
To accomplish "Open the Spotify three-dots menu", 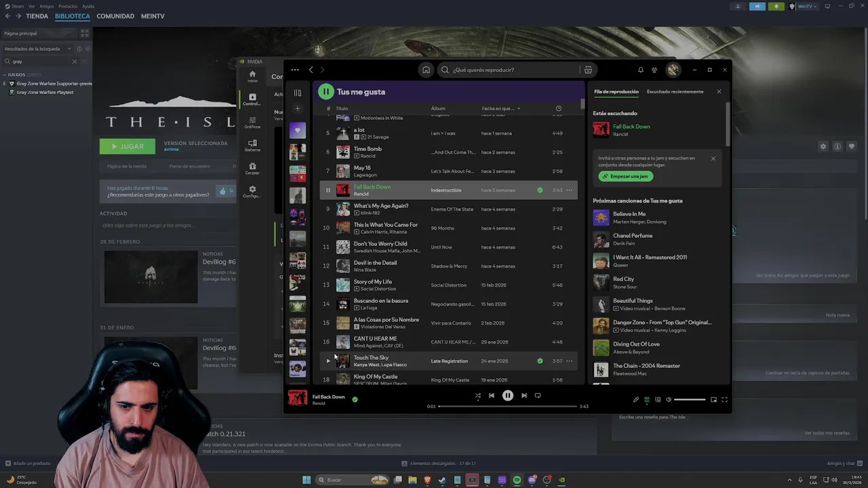I will pos(295,70).
